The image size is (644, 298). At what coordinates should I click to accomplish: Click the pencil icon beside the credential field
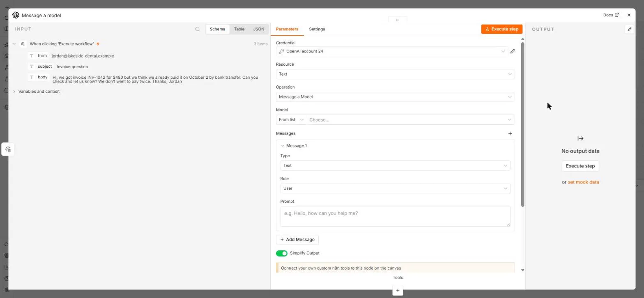tap(512, 51)
